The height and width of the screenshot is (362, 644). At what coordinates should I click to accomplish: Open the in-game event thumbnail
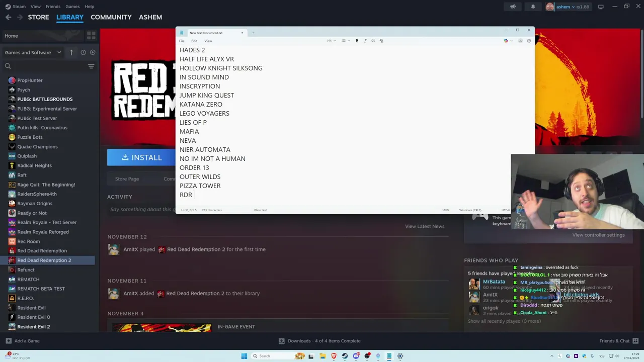click(162, 327)
